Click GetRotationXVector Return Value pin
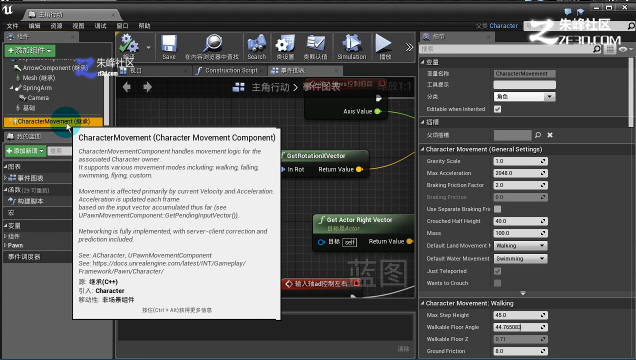 [x=359, y=169]
